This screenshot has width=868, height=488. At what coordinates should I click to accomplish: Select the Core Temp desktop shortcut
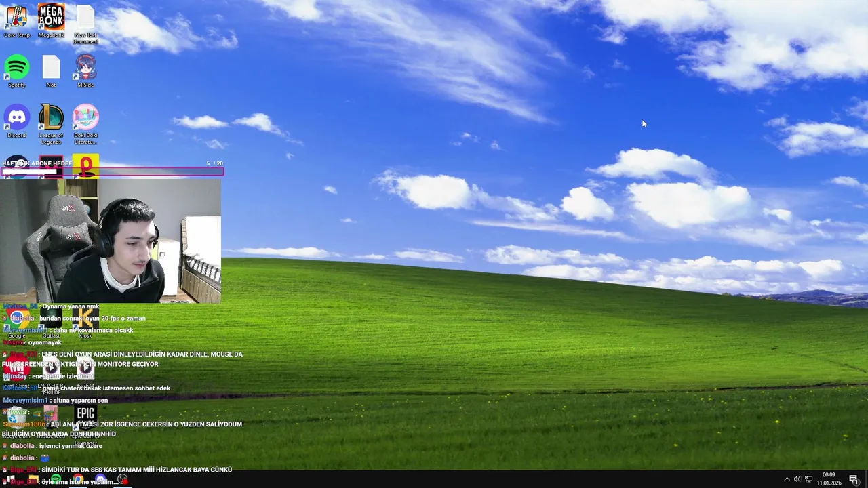click(17, 21)
